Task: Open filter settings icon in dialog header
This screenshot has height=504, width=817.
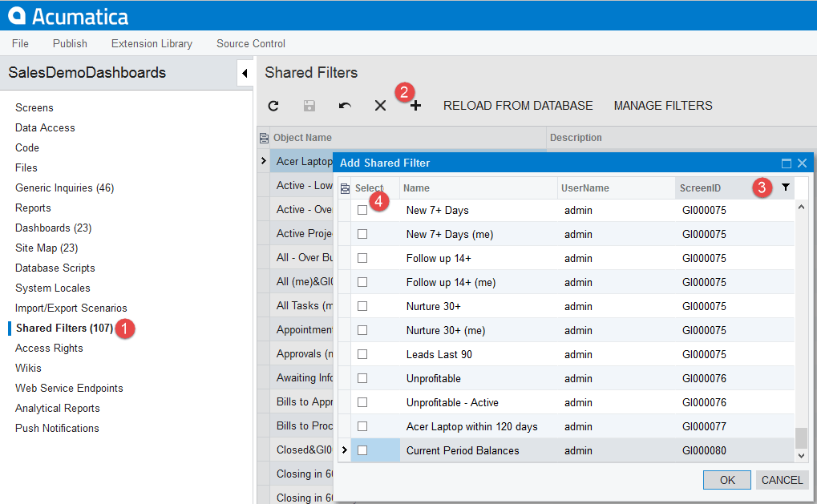Action: [x=785, y=187]
